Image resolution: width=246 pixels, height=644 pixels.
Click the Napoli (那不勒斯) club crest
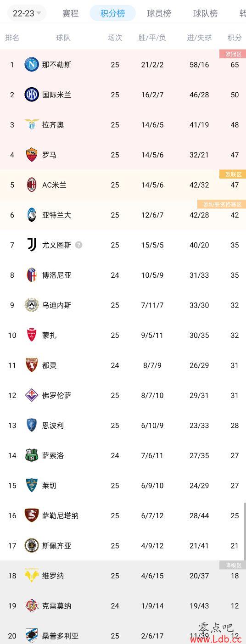(x=32, y=65)
